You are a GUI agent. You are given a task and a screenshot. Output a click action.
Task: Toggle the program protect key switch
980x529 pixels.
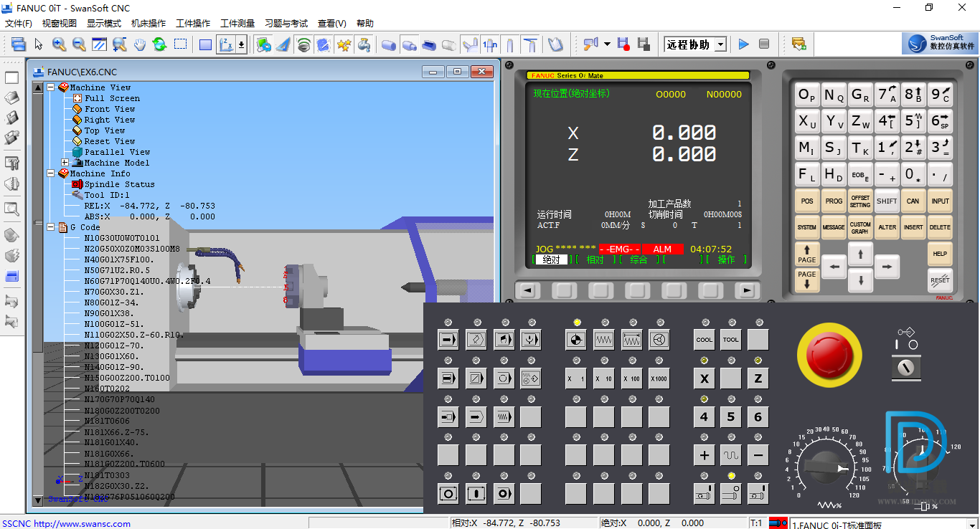click(x=908, y=368)
